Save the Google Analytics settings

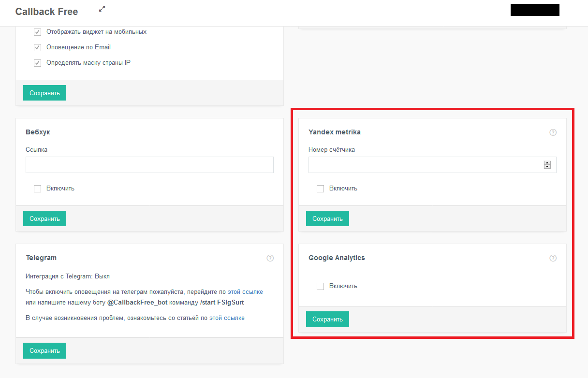tap(327, 319)
